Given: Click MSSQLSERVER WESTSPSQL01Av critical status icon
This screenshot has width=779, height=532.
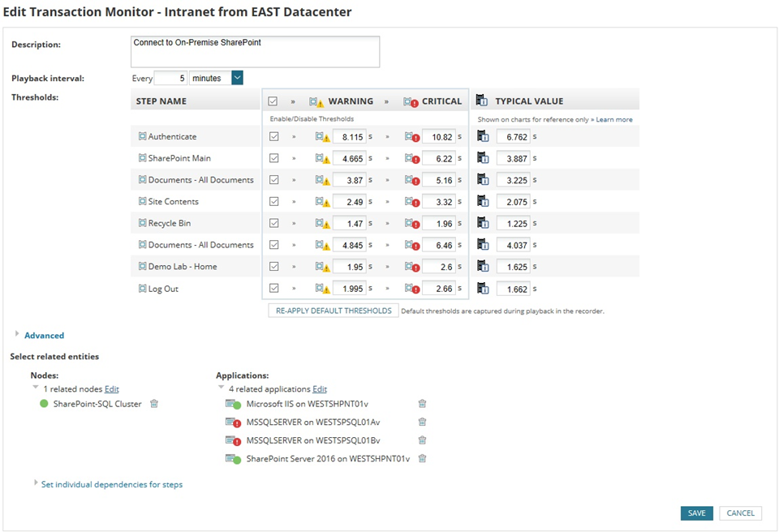Looking at the screenshot, I should [233, 423].
